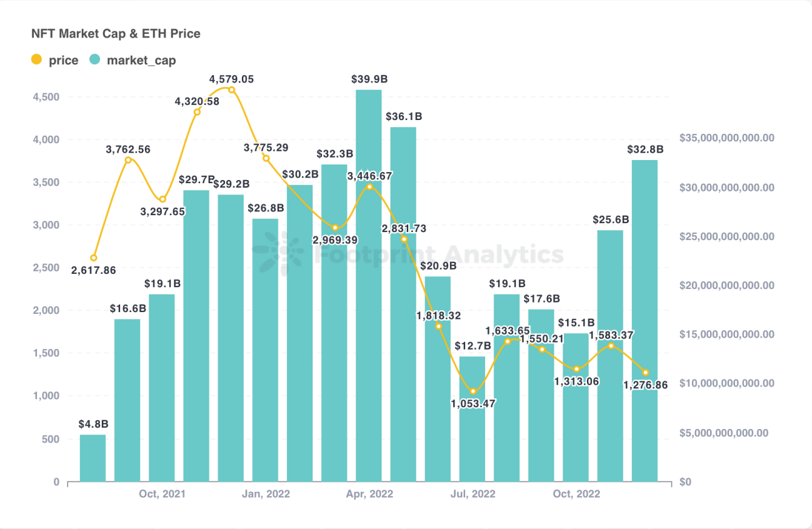Click the yellow price legend dot

click(37, 60)
